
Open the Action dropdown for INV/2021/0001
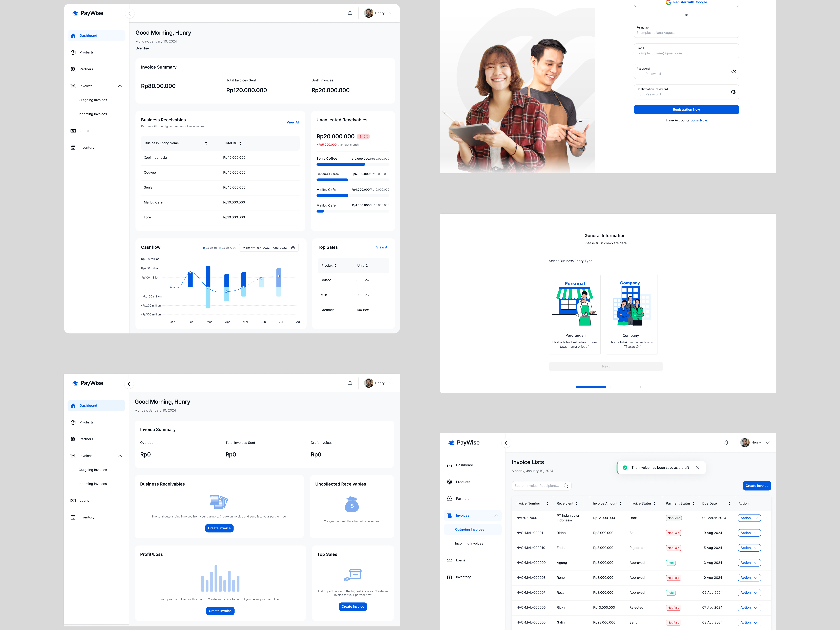(749, 518)
